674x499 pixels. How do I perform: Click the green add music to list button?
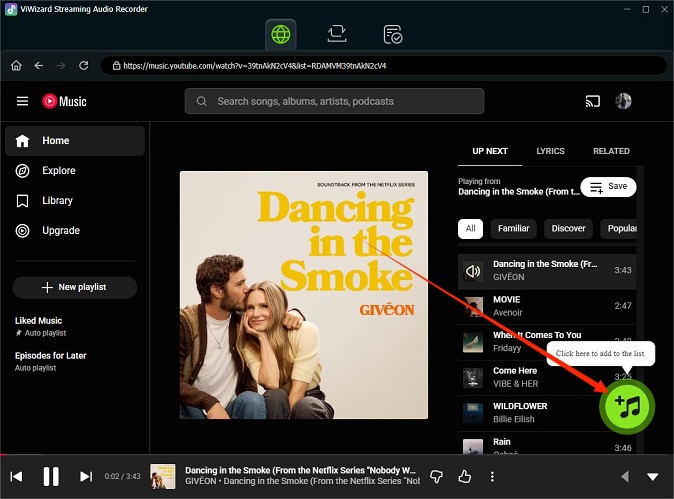coord(627,407)
